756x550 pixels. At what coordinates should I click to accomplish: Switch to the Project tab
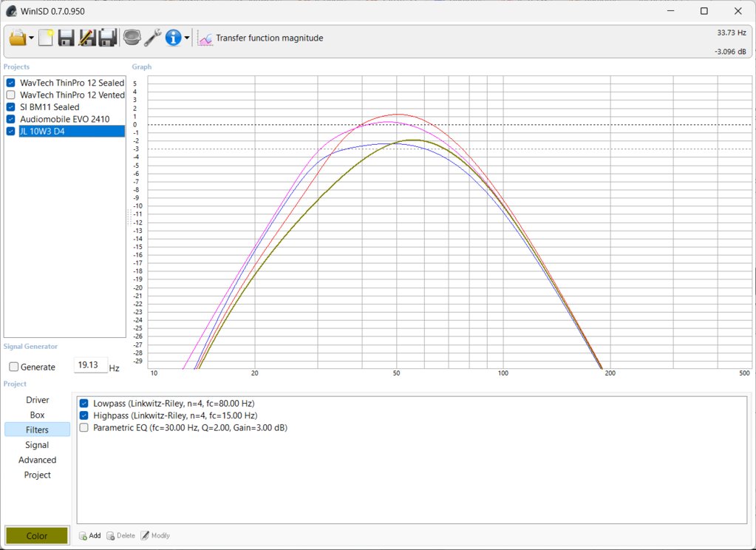[37, 475]
